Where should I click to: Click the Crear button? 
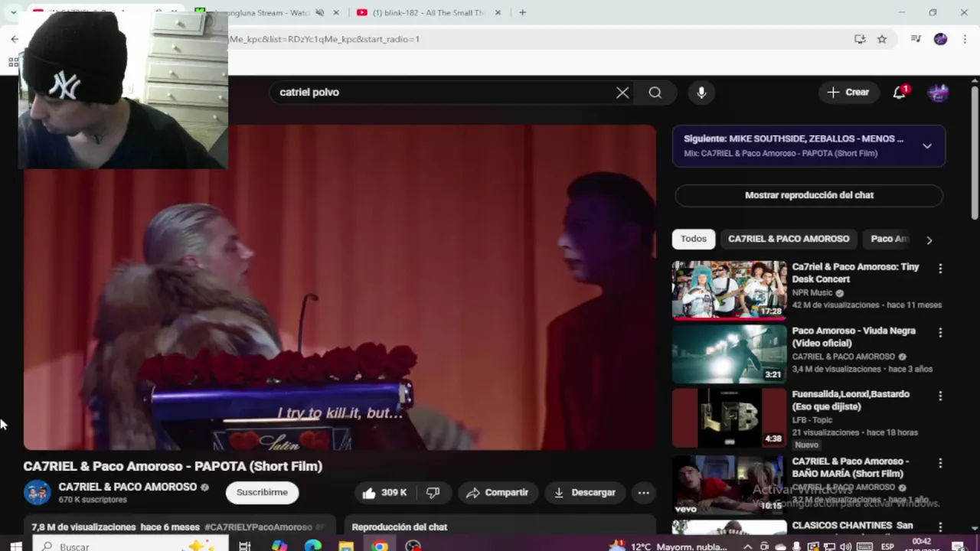click(848, 93)
